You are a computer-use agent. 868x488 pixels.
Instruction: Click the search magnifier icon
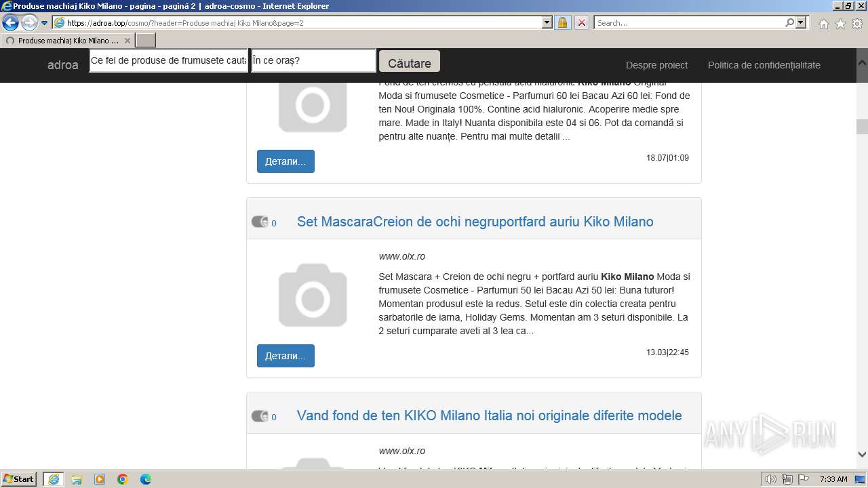point(789,22)
